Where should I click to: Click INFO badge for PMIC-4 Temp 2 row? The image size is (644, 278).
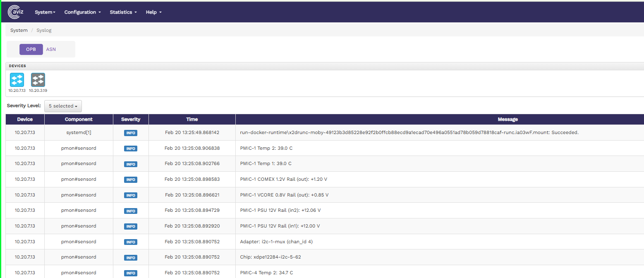[131, 273]
